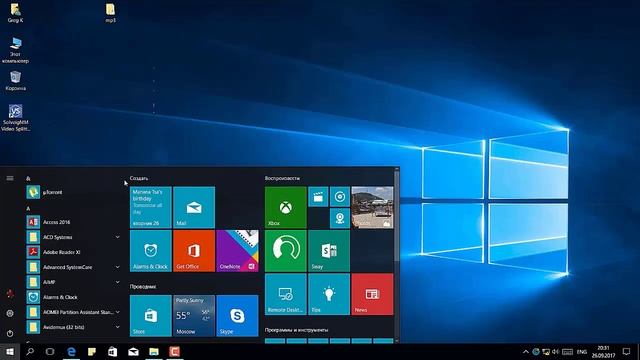
Task: Open Task View on the taskbar
Action: [x=50, y=351]
